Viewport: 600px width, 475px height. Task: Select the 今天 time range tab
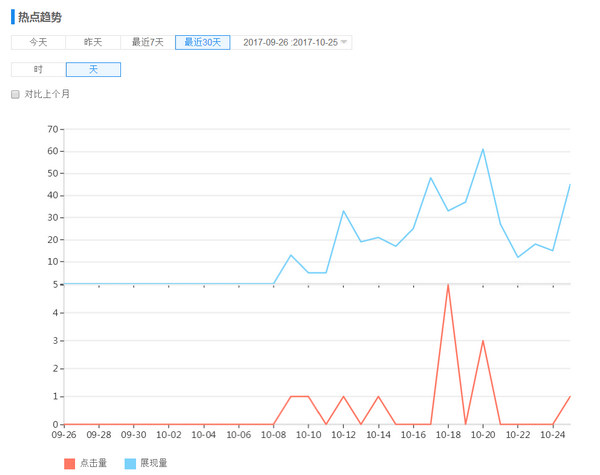point(38,42)
